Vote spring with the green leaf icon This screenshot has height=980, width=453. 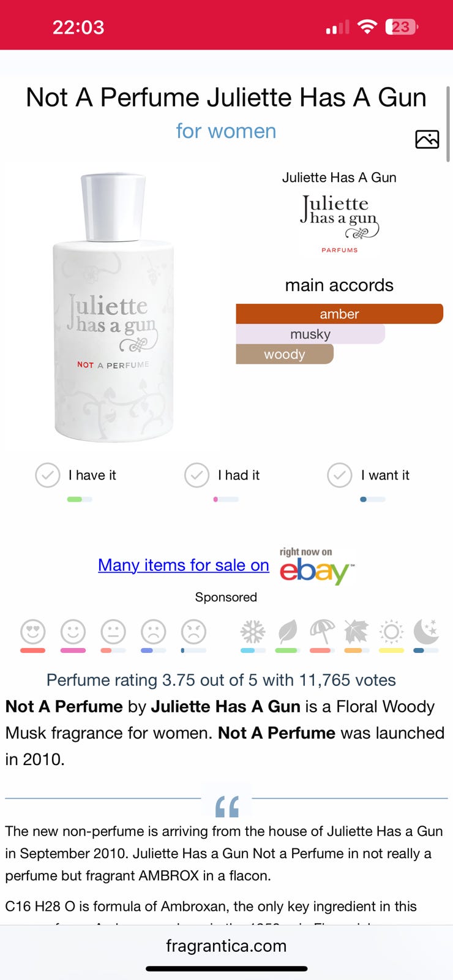coord(286,631)
